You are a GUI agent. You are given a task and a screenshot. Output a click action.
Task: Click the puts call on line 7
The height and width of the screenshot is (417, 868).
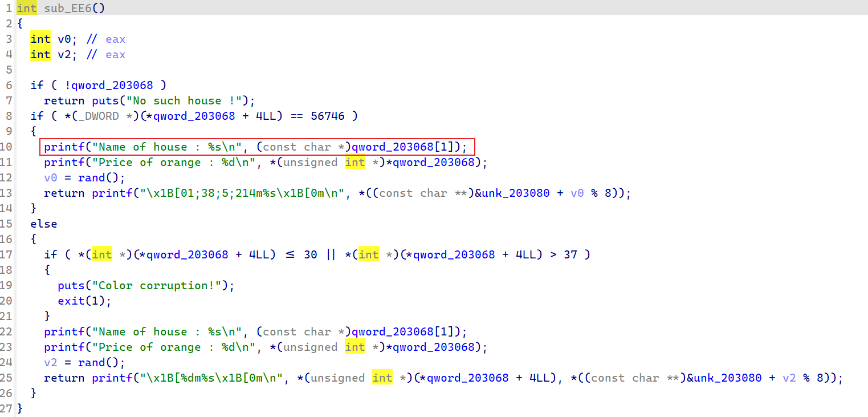(x=105, y=100)
